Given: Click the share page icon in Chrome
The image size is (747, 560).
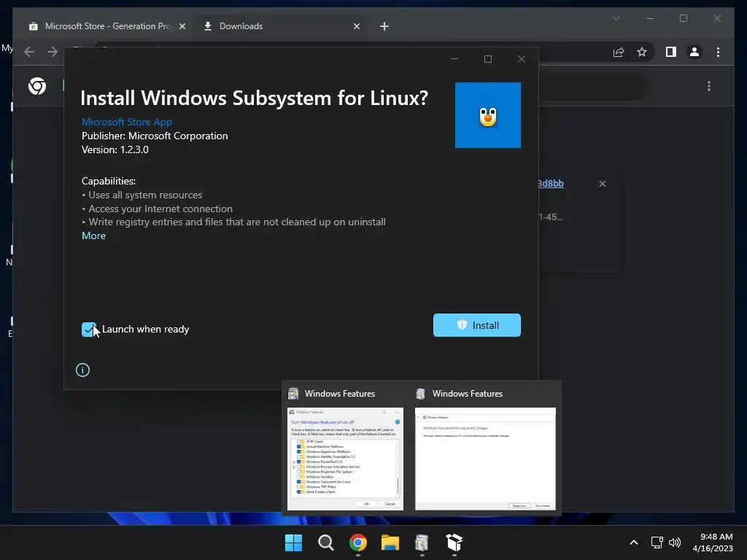Looking at the screenshot, I should (619, 52).
